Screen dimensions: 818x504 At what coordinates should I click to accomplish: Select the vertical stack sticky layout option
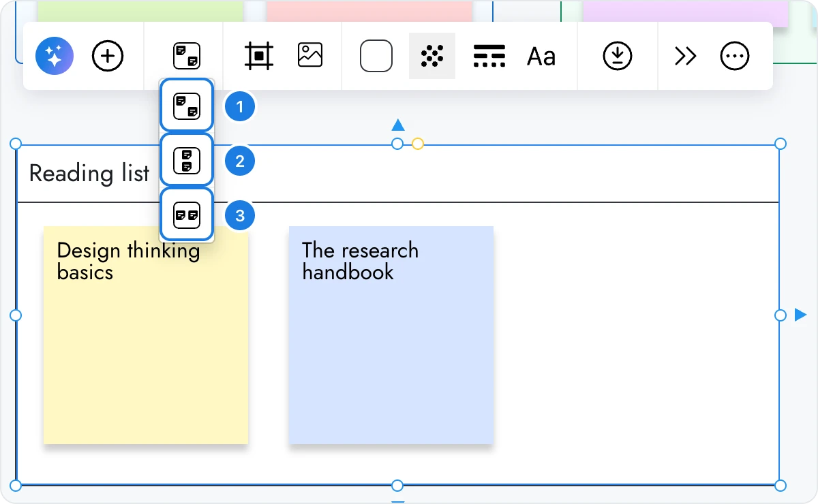tap(187, 161)
